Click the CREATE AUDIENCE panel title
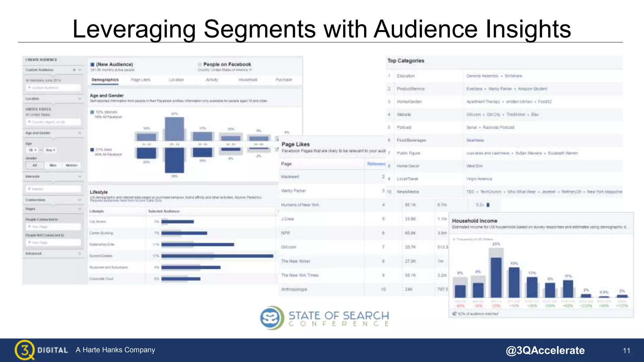Viewport: 644px width, 362px height. pos(41,60)
